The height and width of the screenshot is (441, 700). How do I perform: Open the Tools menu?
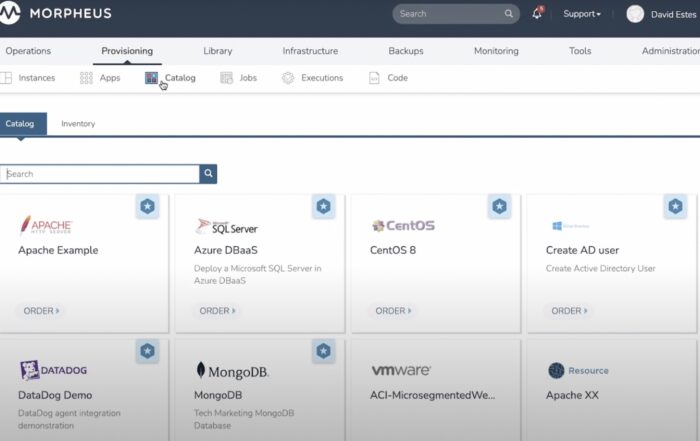pyautogui.click(x=580, y=51)
